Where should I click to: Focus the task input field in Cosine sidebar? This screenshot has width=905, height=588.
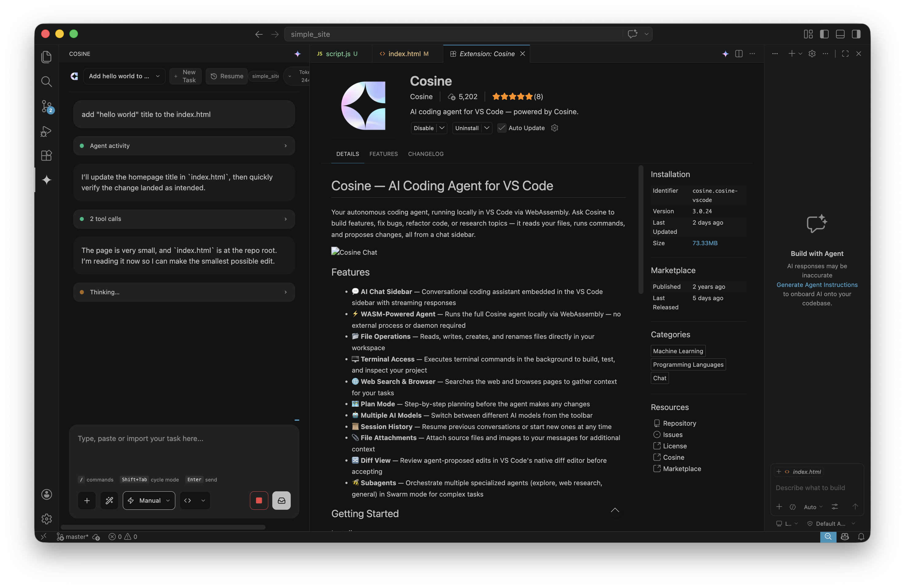(184, 448)
